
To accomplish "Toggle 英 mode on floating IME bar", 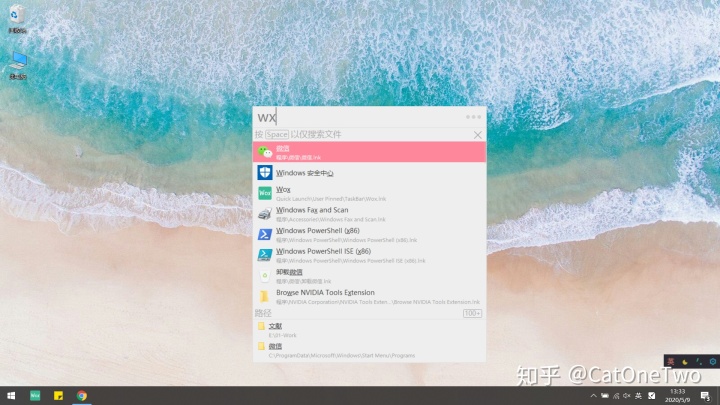I will pyautogui.click(x=671, y=362).
